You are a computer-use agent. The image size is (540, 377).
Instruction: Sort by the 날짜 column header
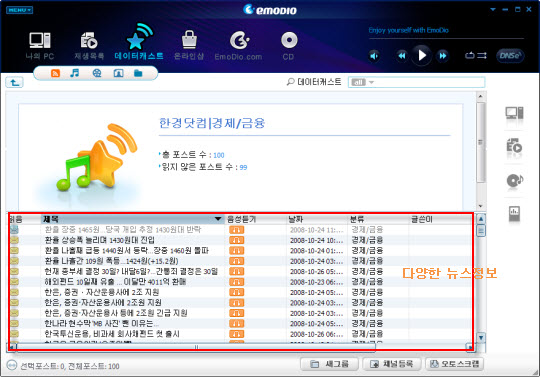coord(317,219)
